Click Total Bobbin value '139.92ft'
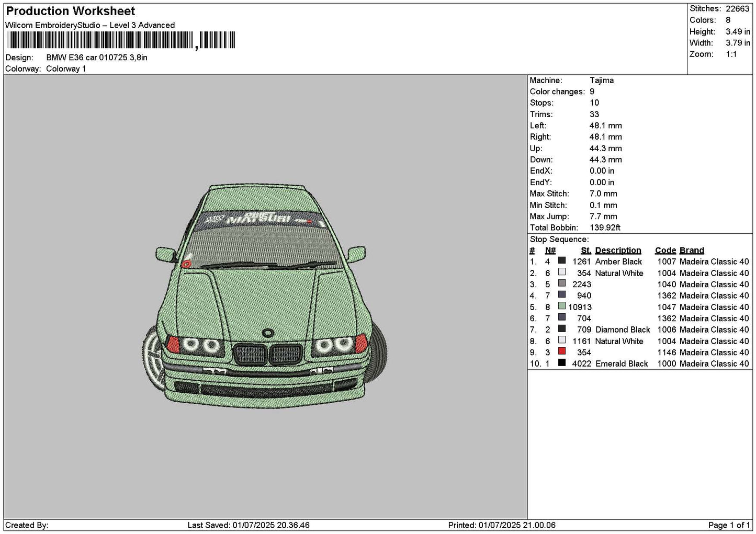 (605, 228)
